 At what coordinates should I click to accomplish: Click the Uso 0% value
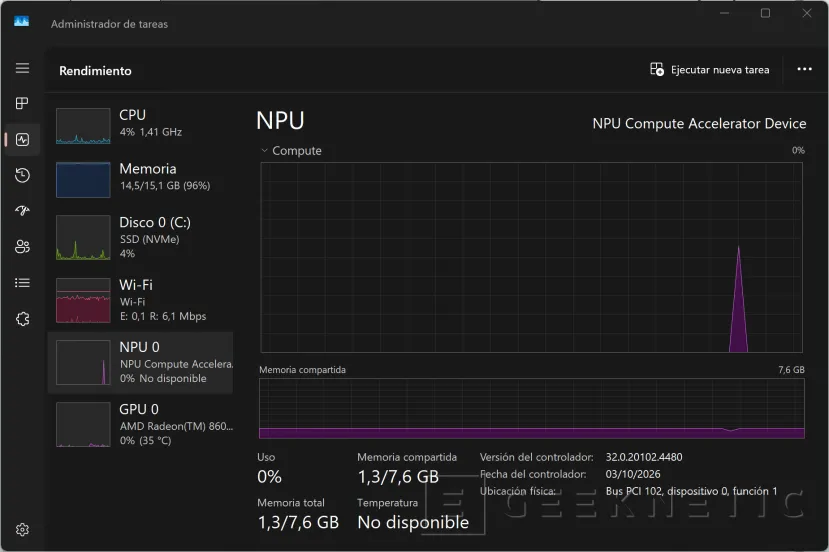pos(269,477)
